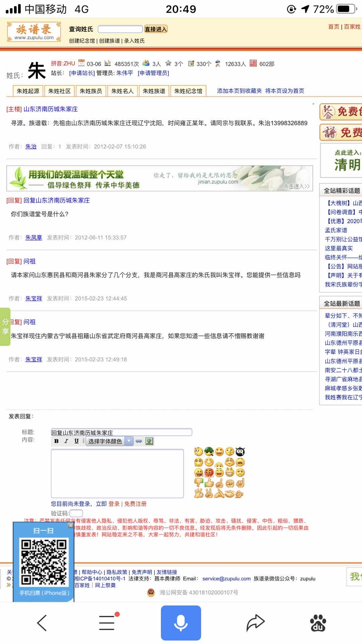Open the 选择字体颜色 font color dropdown
The image size is (362, 644).
(110, 441)
